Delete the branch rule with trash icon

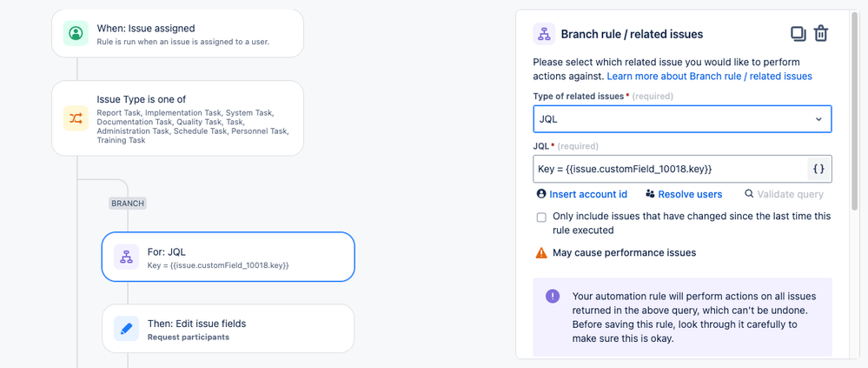[x=821, y=34]
